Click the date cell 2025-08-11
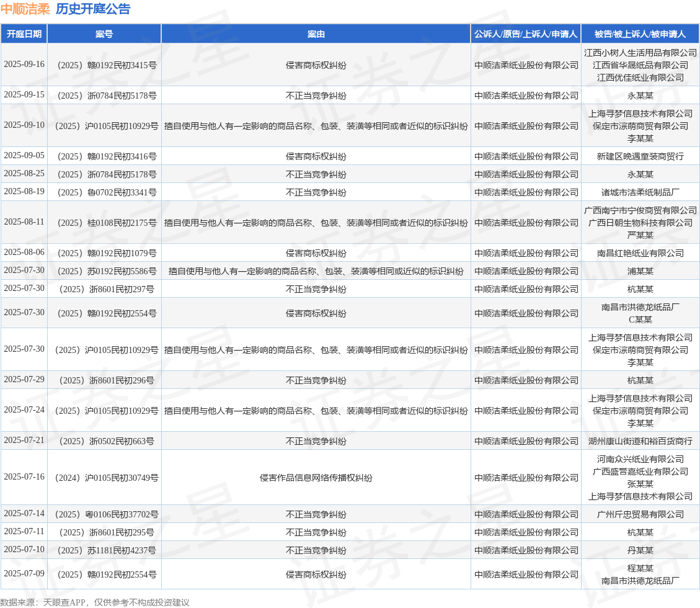Viewport: 700px width, 608px height. point(24,221)
